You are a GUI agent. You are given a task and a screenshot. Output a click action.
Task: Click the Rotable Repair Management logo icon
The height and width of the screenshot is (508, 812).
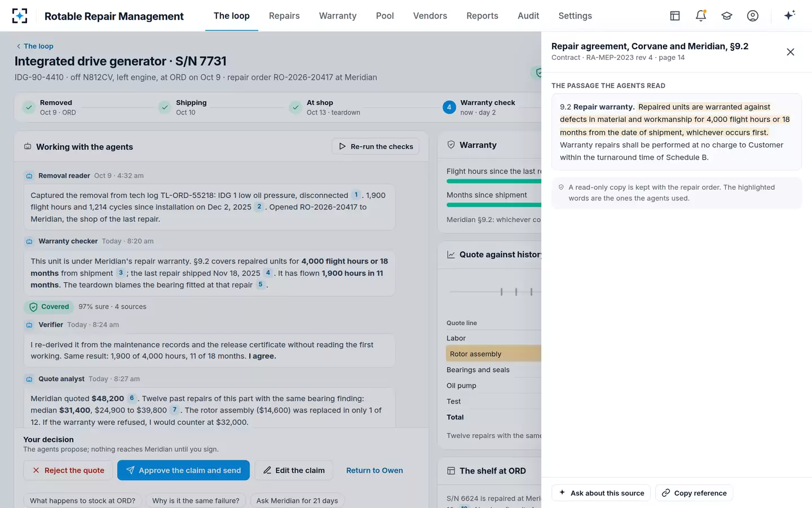pos(20,16)
